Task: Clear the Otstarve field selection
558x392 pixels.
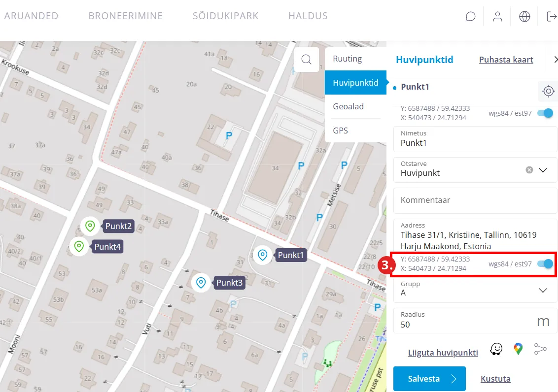Action: (x=529, y=170)
